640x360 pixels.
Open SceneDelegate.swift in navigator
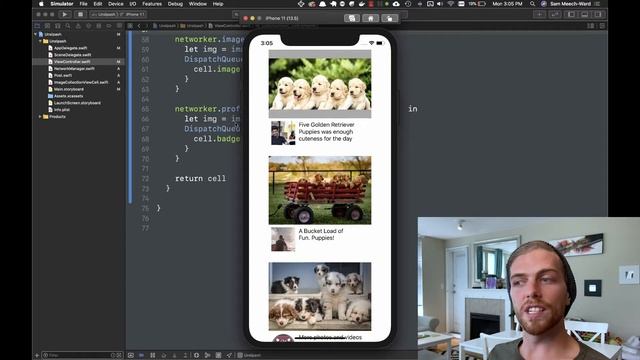pyautogui.click(x=72, y=55)
